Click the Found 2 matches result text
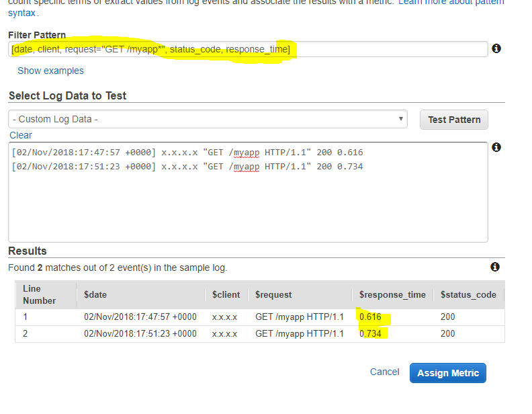The image size is (532, 414). tap(118, 267)
